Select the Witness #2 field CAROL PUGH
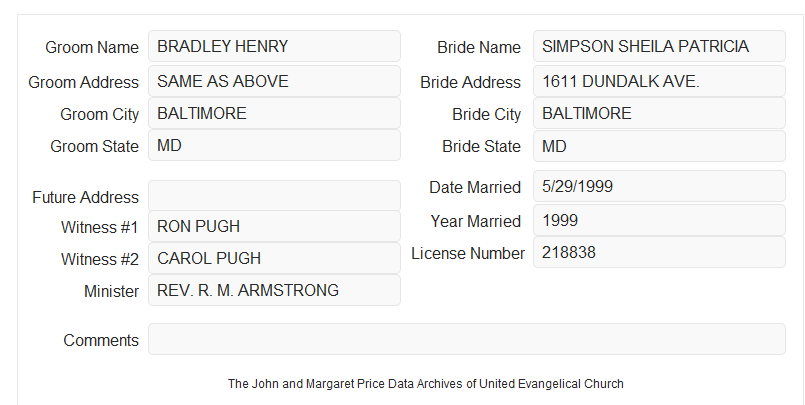 click(274, 258)
